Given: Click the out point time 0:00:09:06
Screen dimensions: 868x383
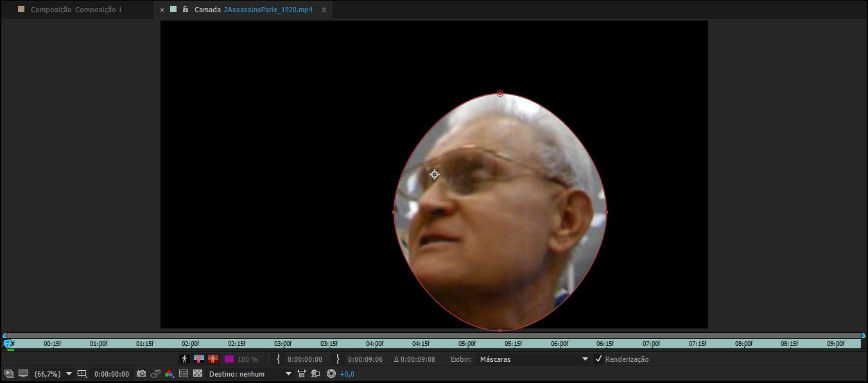Looking at the screenshot, I should (x=365, y=359).
